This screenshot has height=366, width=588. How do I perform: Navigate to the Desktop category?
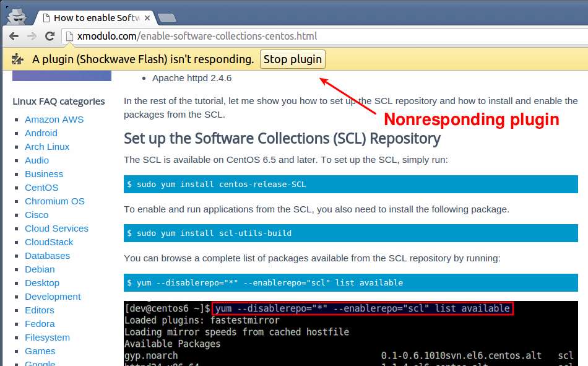[42, 282]
